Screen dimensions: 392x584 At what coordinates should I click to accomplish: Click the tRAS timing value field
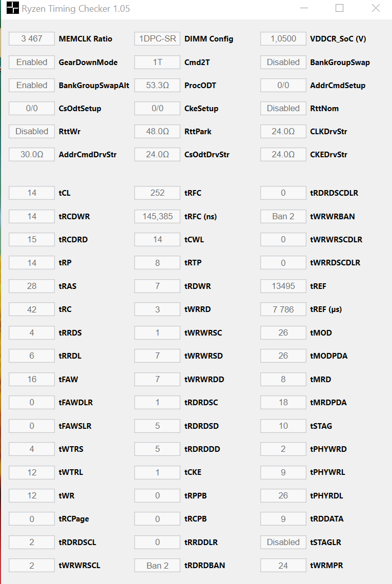coord(32,286)
